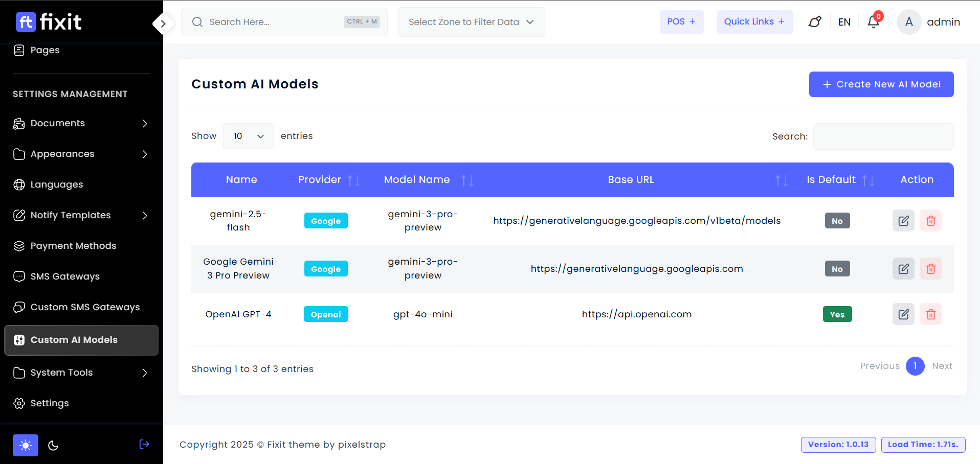Click the Fixit logo
The height and width of the screenshot is (464, 980).
pos(49,22)
